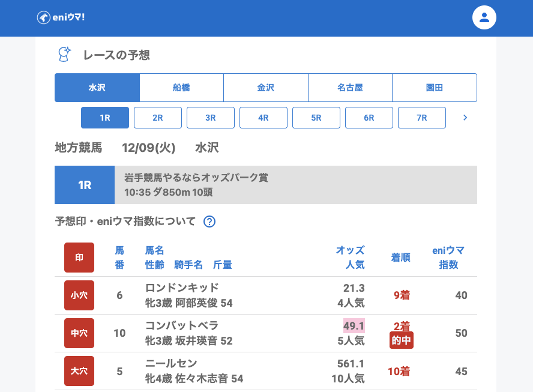This screenshot has height=392, width=533.
Task: Switch to the 金沢 racecourse tab
Action: pos(266,88)
